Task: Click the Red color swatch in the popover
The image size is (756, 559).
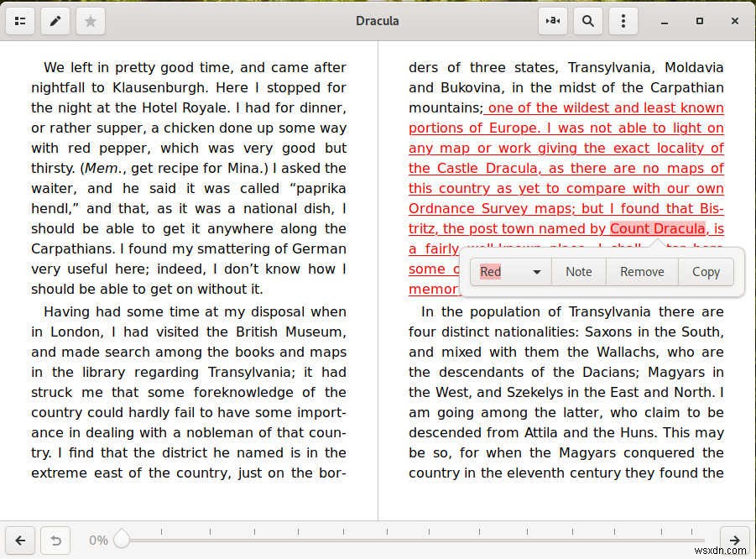Action: click(490, 271)
